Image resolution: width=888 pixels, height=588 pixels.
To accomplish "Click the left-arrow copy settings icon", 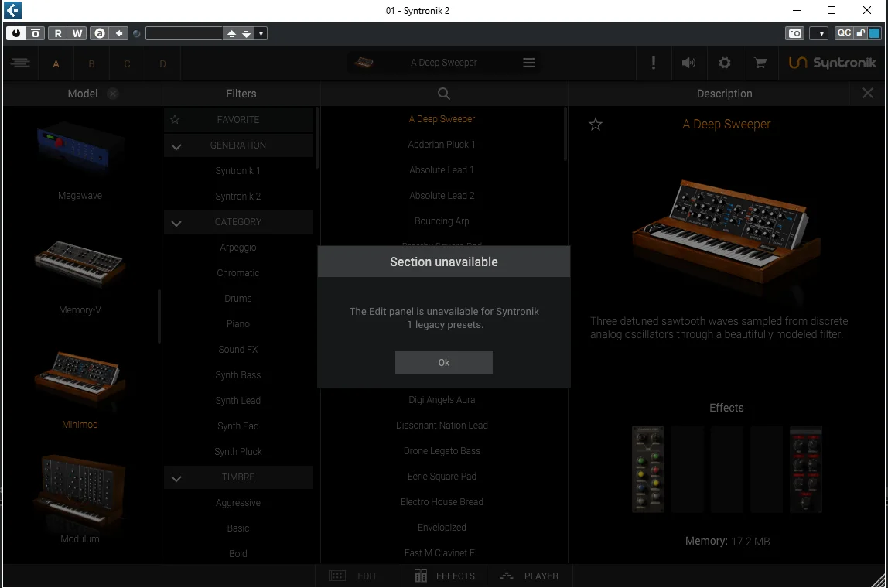I will coord(118,33).
